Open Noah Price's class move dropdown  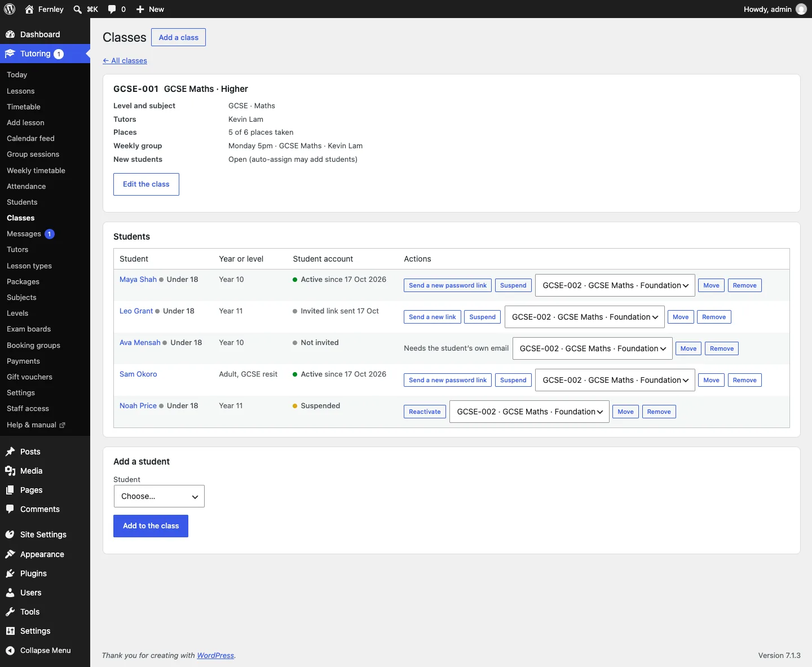pos(529,412)
